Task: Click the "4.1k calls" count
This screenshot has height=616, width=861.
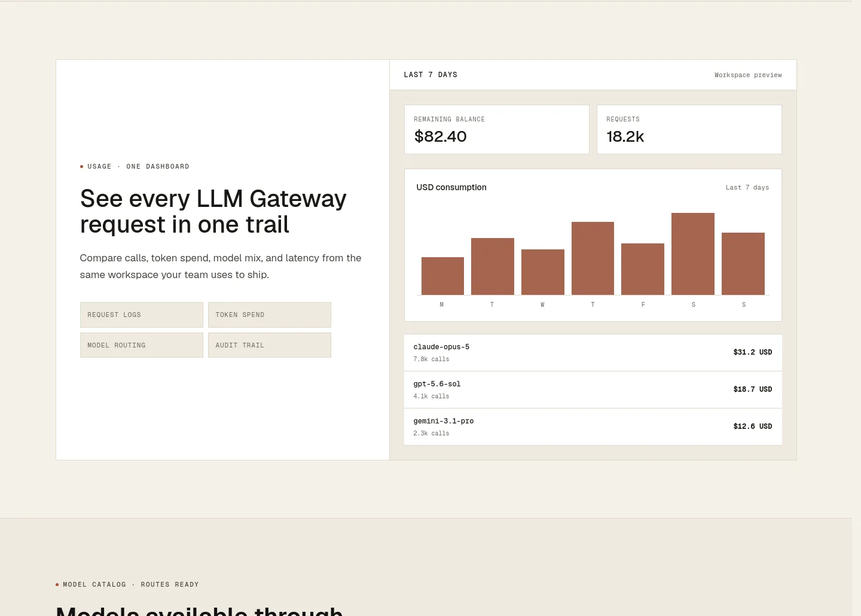Action: point(431,396)
